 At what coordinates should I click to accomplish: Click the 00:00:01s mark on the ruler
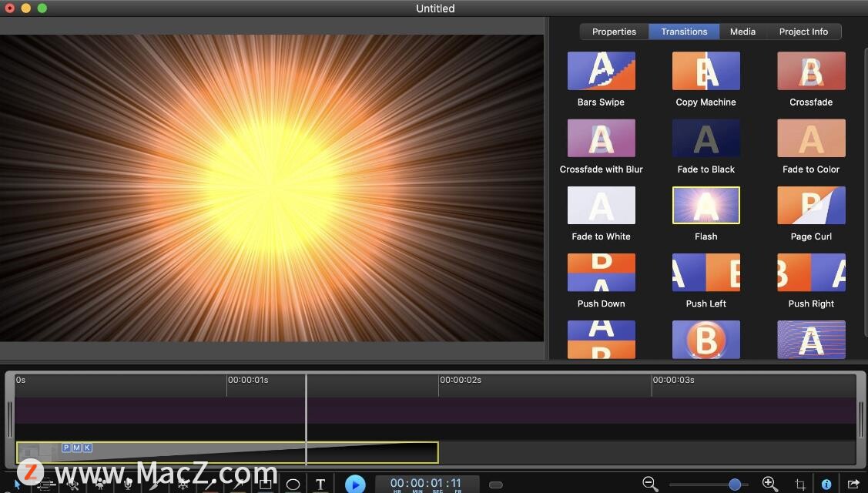click(x=248, y=380)
